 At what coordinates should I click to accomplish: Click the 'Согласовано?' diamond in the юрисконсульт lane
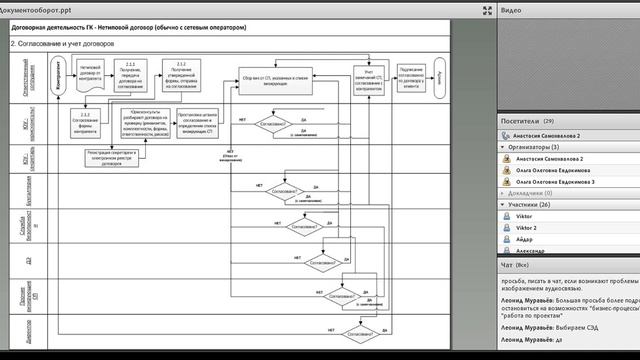pyautogui.click(x=273, y=124)
